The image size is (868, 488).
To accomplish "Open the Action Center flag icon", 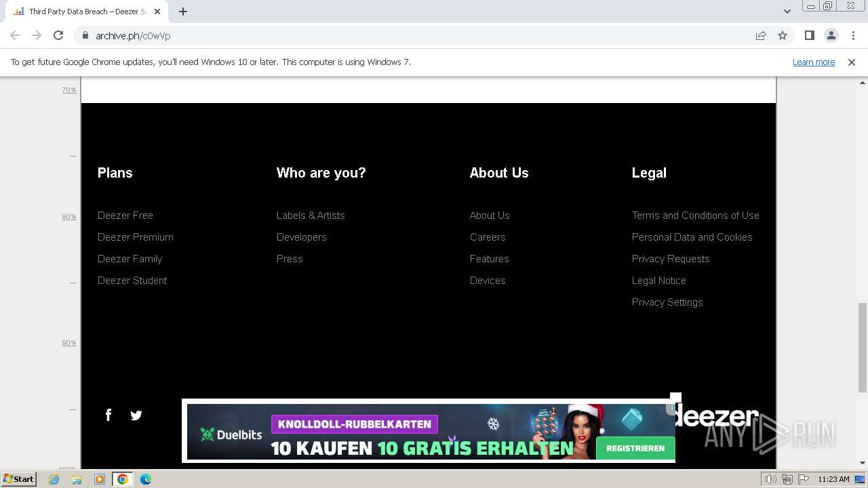I will (x=802, y=479).
